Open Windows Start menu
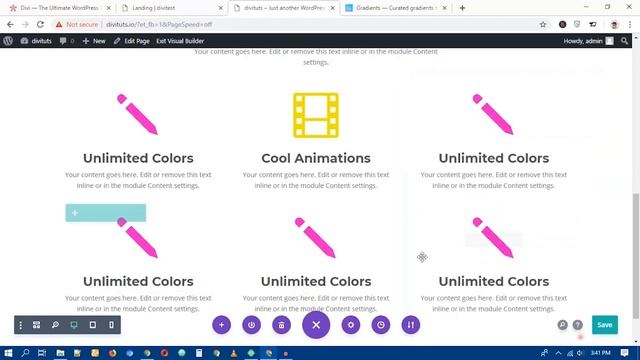This screenshot has width=640, height=360. (8, 353)
